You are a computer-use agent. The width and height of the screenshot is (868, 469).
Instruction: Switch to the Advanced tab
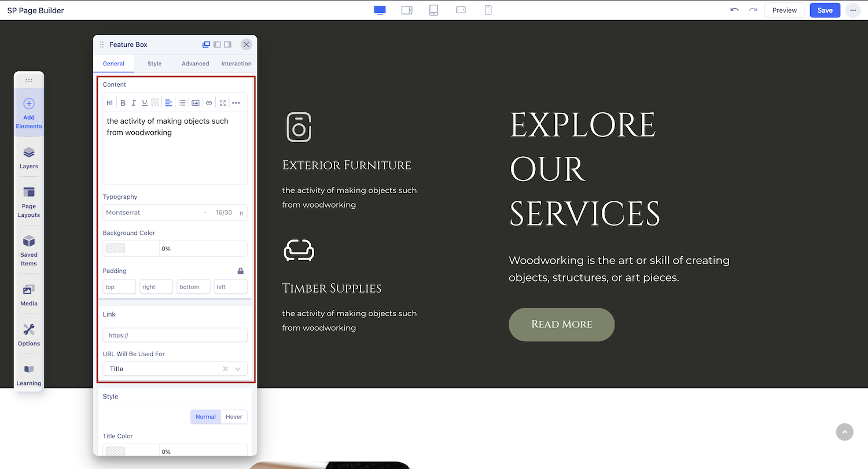[195, 64]
